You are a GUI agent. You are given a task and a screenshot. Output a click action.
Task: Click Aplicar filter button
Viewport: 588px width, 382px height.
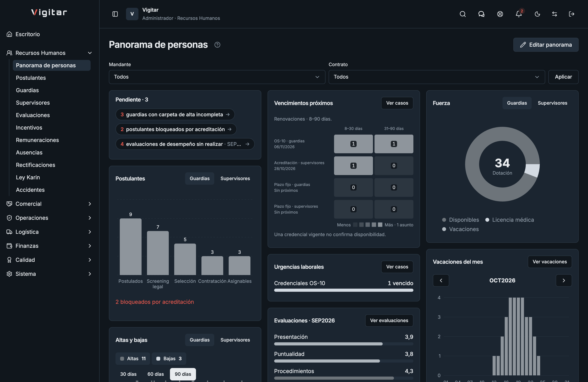coord(563,77)
